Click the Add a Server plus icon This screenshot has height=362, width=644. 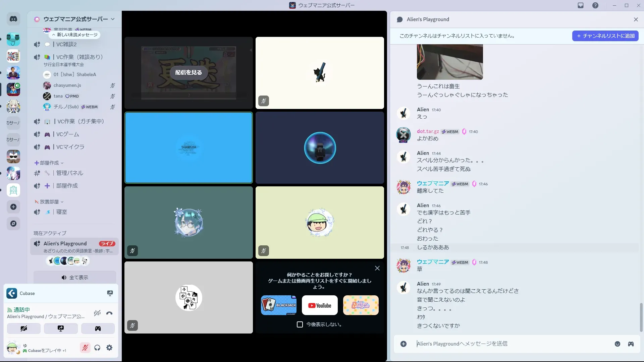click(13, 207)
